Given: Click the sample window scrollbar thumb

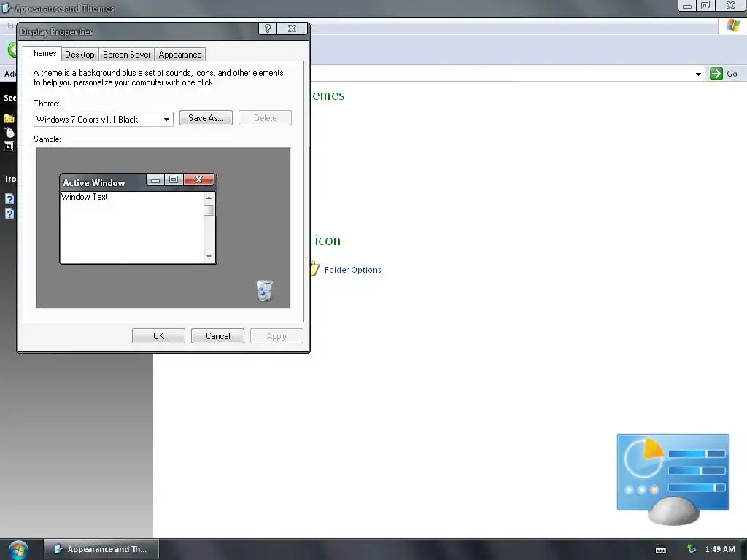Looking at the screenshot, I should (209, 211).
